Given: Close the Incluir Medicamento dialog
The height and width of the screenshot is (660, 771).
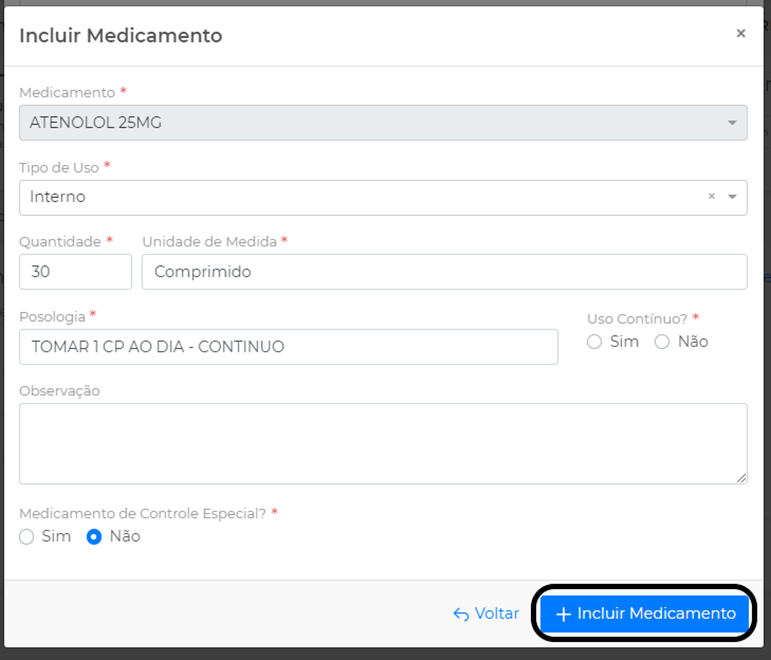Looking at the screenshot, I should [x=741, y=33].
